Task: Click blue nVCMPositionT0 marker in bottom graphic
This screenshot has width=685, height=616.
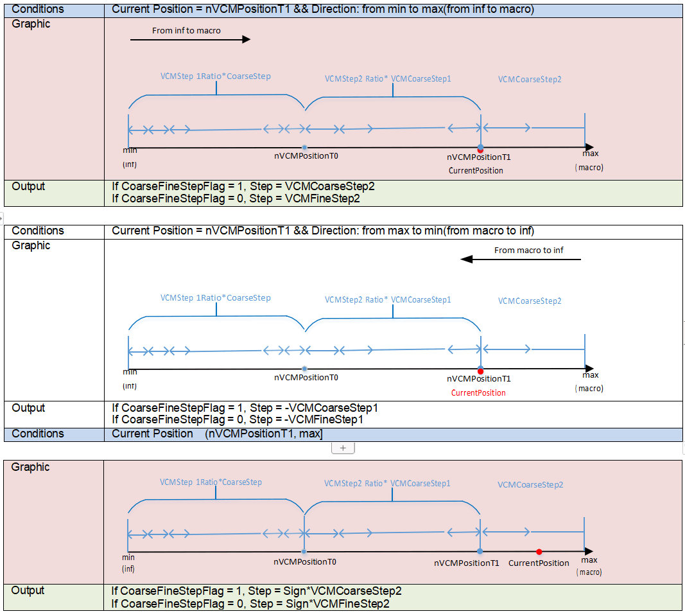Action: click(x=304, y=552)
